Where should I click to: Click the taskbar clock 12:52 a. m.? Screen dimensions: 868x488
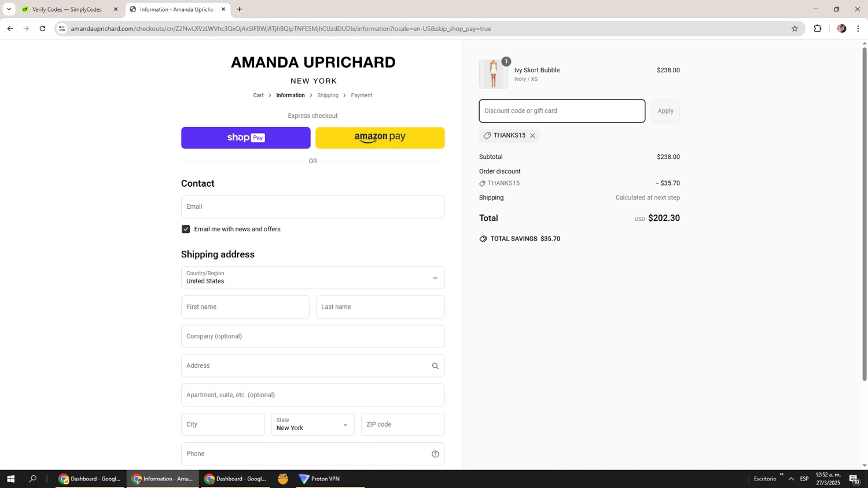click(827, 479)
